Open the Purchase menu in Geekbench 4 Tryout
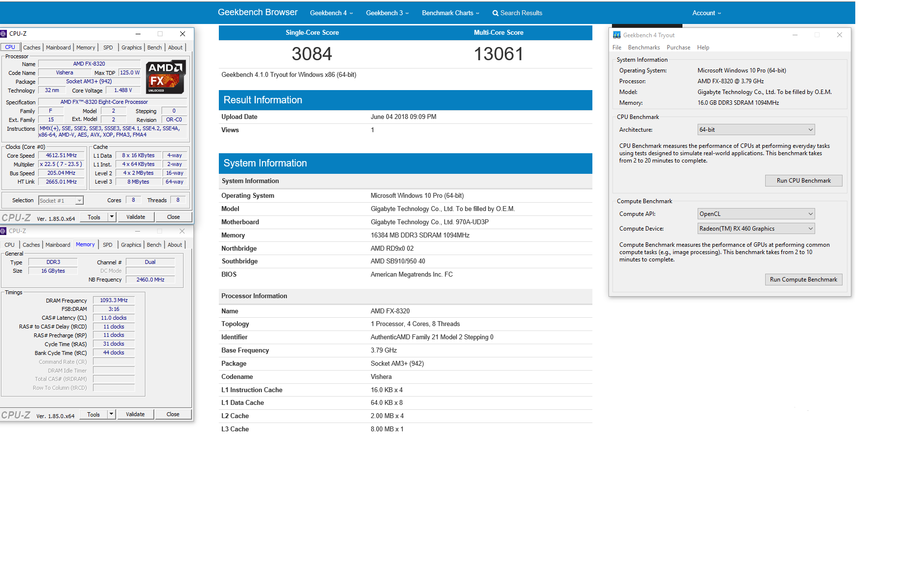This screenshot has height=588, width=915. pyautogui.click(x=679, y=47)
